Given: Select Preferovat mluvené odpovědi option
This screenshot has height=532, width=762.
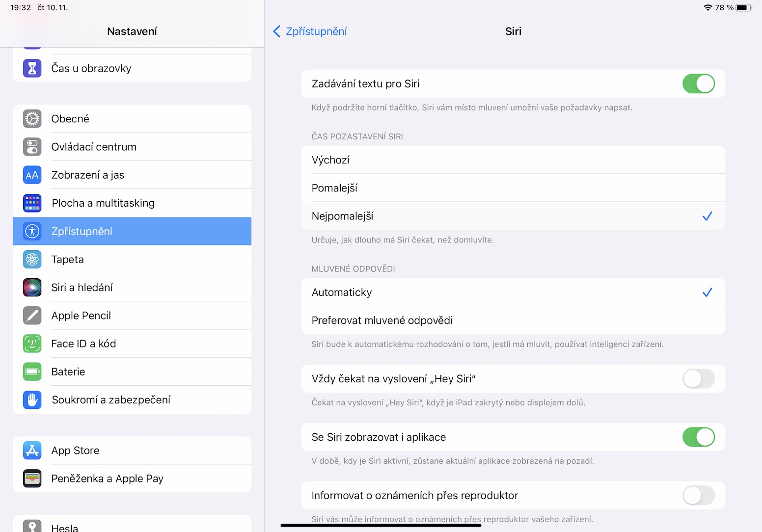Looking at the screenshot, I should point(513,320).
